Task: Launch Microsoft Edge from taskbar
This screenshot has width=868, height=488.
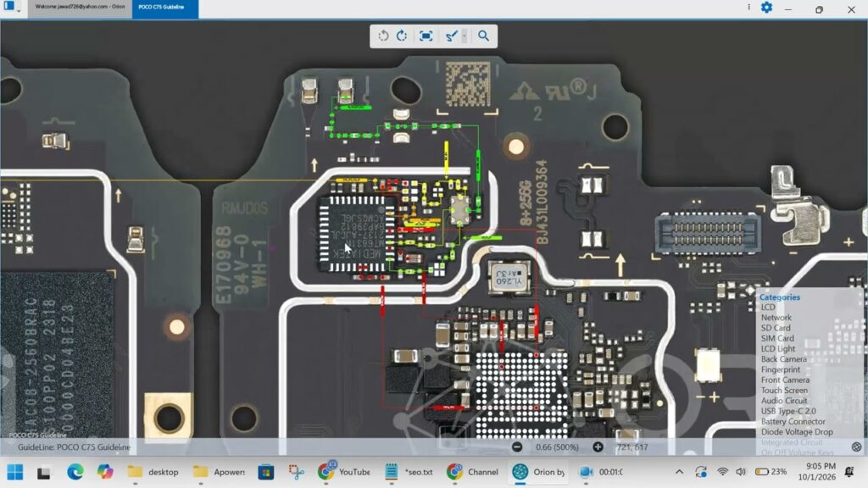Action: click(x=75, y=472)
